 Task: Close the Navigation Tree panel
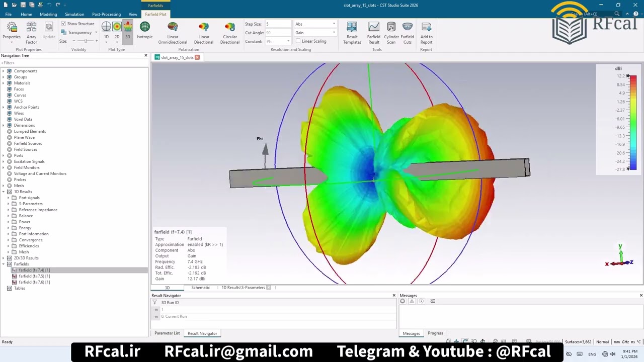(146, 55)
